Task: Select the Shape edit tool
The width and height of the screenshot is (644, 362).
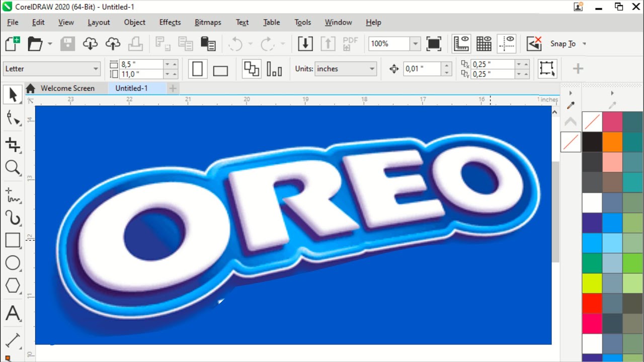Action: tap(13, 119)
